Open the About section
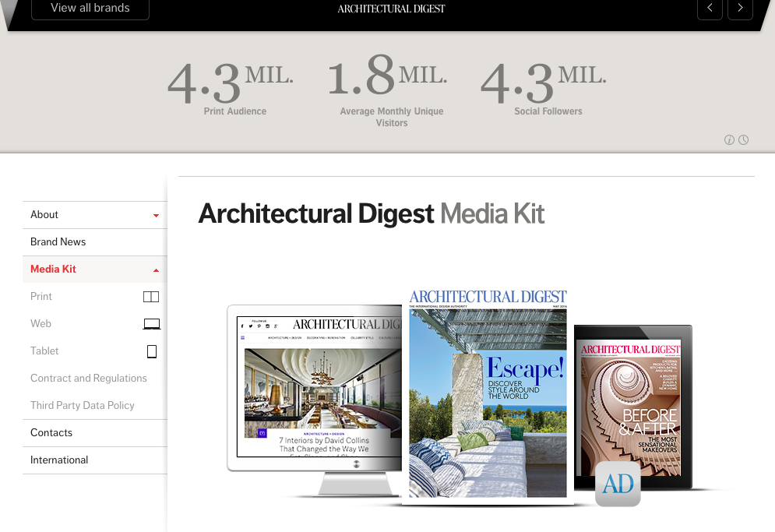 [95, 215]
